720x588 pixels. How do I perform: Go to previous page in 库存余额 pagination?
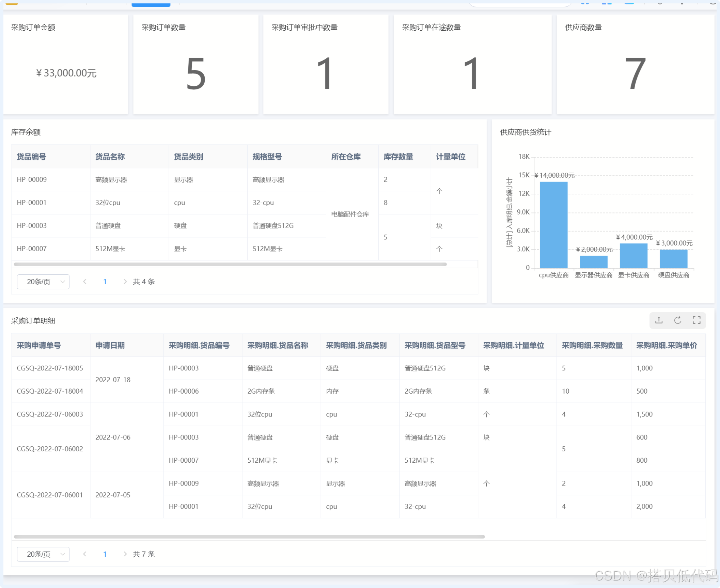click(85, 282)
